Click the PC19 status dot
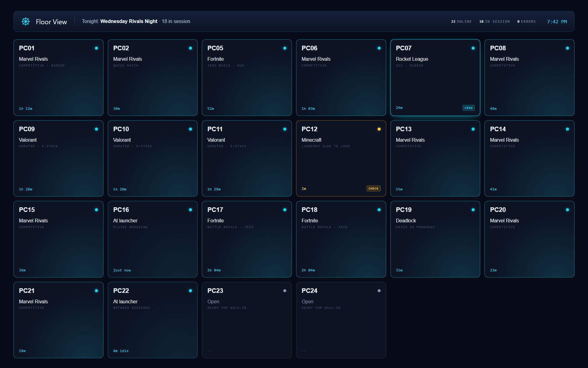The height and width of the screenshot is (368, 588). point(473,210)
